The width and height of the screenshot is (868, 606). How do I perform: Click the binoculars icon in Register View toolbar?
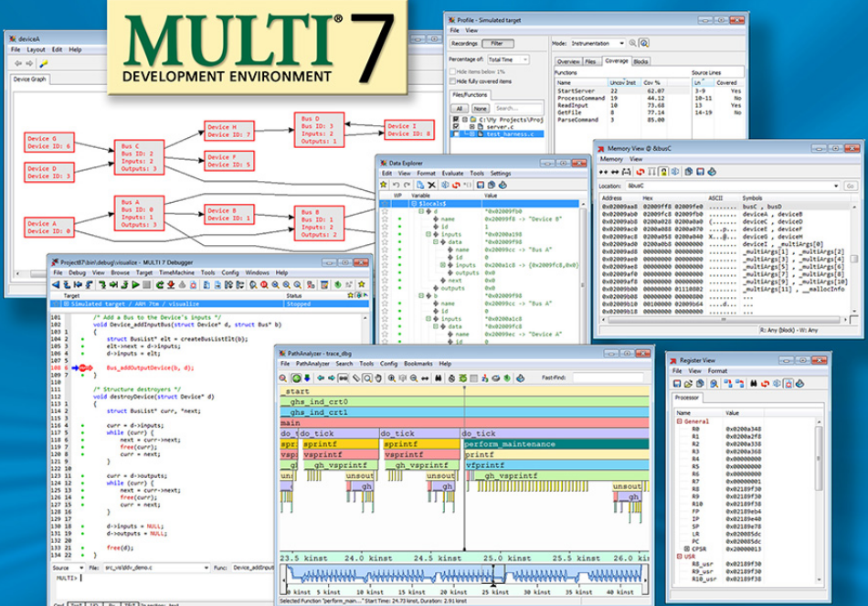click(x=754, y=383)
